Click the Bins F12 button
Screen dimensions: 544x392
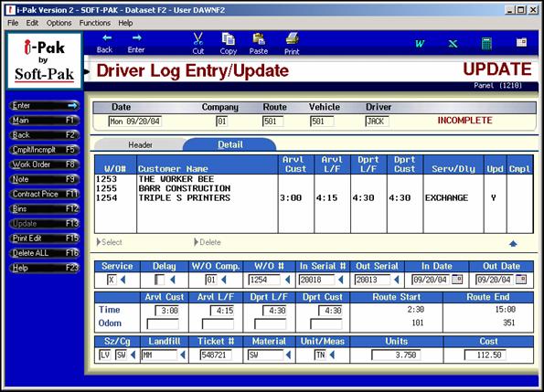(45, 208)
